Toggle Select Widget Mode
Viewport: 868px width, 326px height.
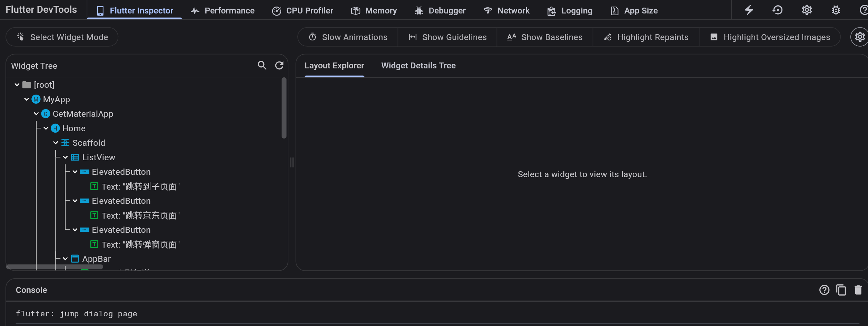point(62,37)
